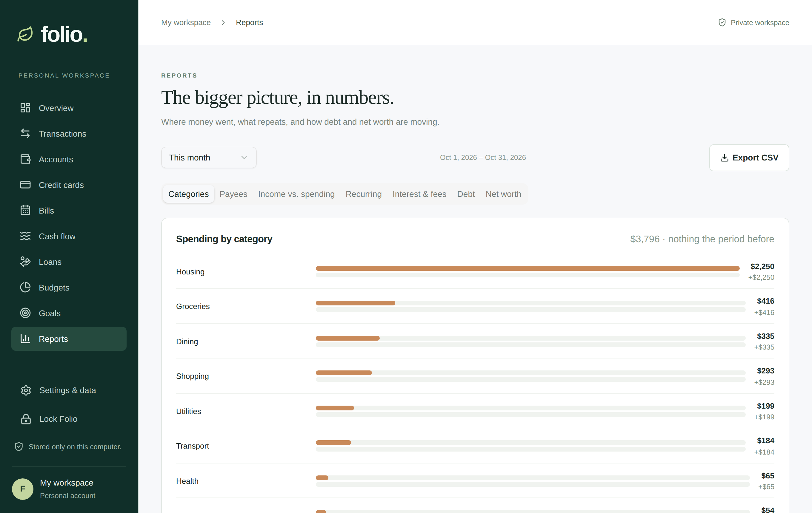Click the Settings & data gear icon
This screenshot has height=513, width=812.
coord(26,390)
